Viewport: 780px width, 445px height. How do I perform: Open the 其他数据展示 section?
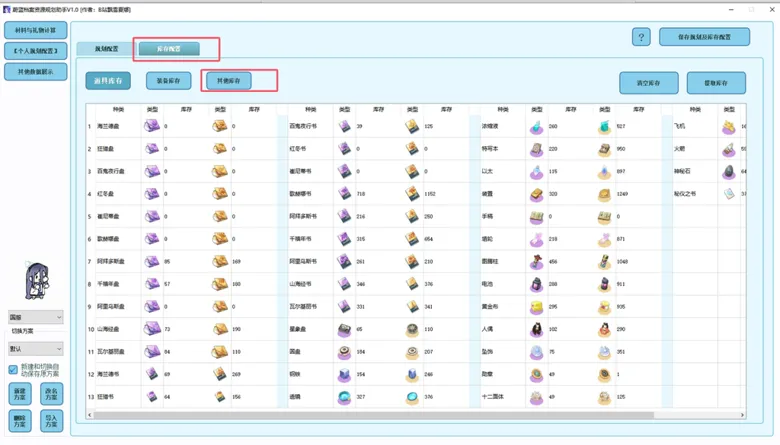[x=35, y=72]
